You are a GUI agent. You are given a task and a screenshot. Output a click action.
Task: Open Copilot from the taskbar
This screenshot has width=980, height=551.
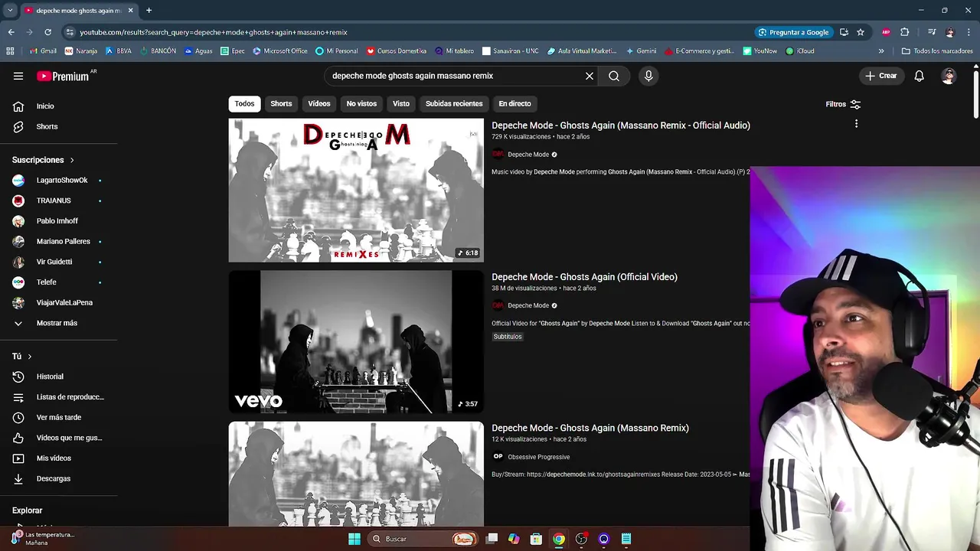coord(514,539)
